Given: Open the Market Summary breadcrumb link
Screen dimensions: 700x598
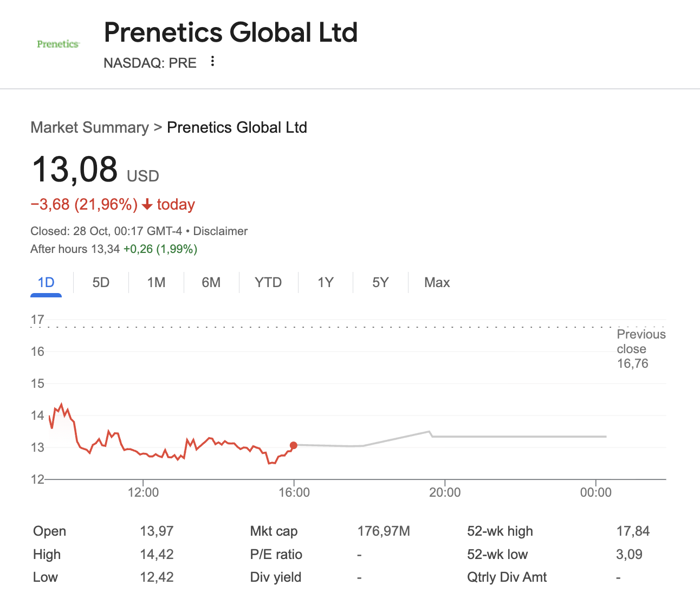Looking at the screenshot, I should [89, 127].
